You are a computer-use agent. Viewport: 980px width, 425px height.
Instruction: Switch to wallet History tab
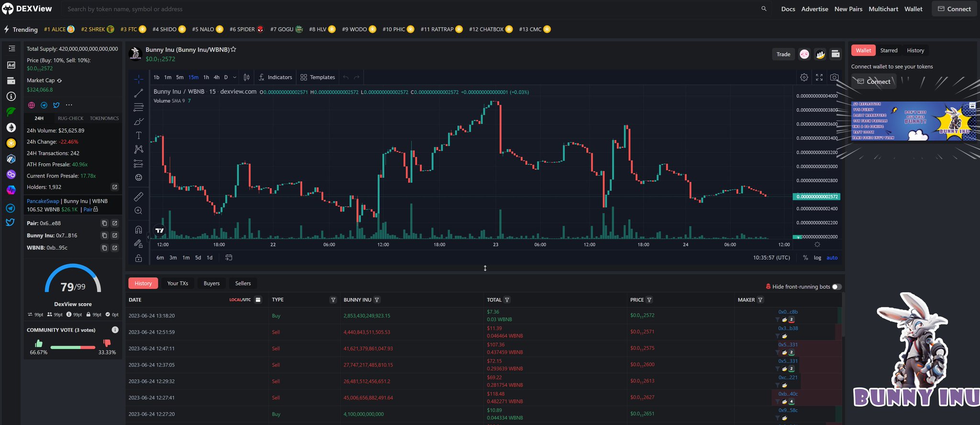pos(915,50)
